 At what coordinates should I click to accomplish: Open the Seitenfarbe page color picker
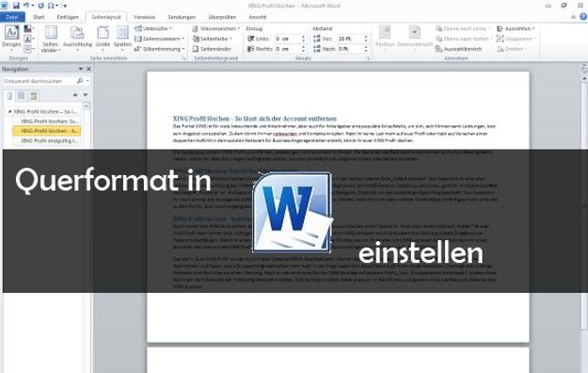pos(213,39)
